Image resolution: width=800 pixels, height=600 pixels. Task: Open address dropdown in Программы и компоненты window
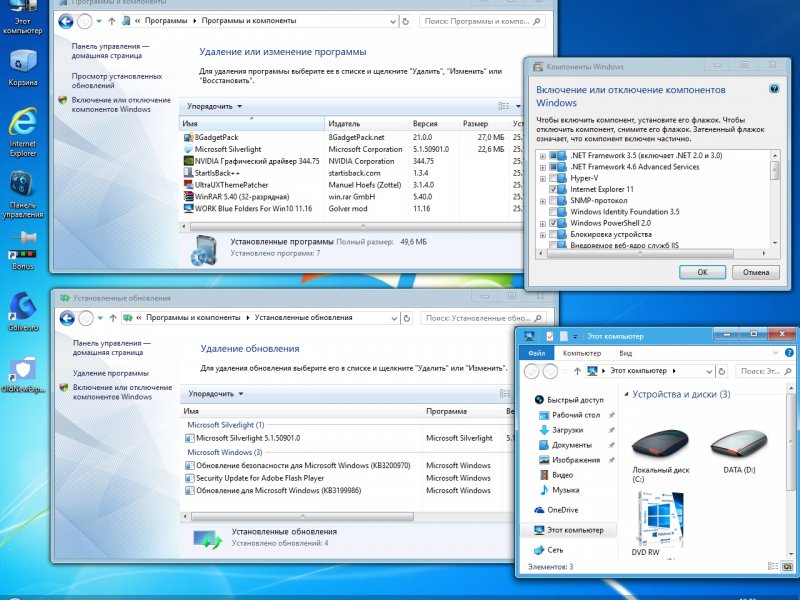[392, 21]
